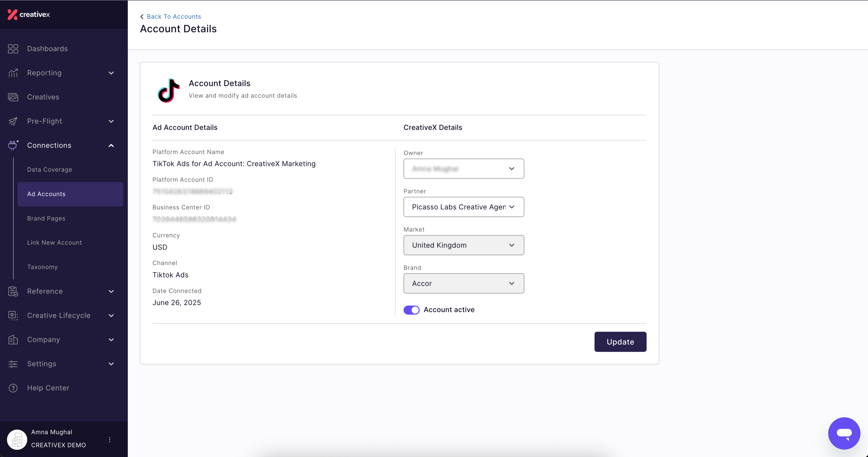Click the Tiktok Ads channel value
The height and width of the screenshot is (457, 868).
pyautogui.click(x=170, y=275)
